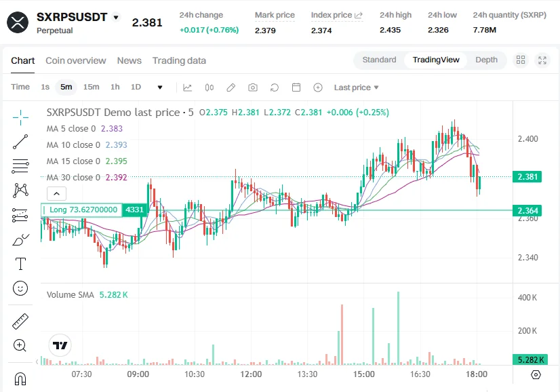Select the 1h time interval

(115, 87)
